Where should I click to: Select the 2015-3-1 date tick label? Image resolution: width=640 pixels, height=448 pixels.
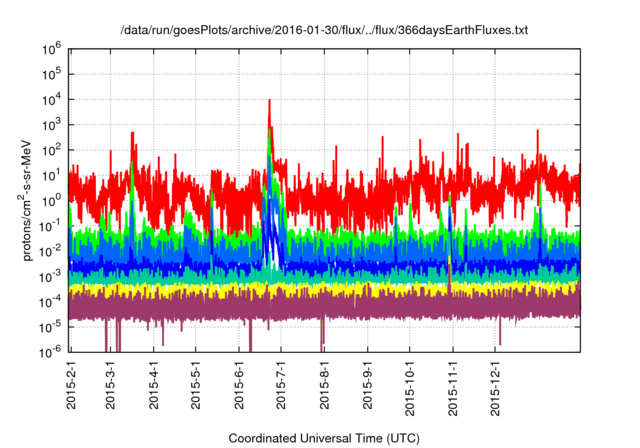(111, 386)
